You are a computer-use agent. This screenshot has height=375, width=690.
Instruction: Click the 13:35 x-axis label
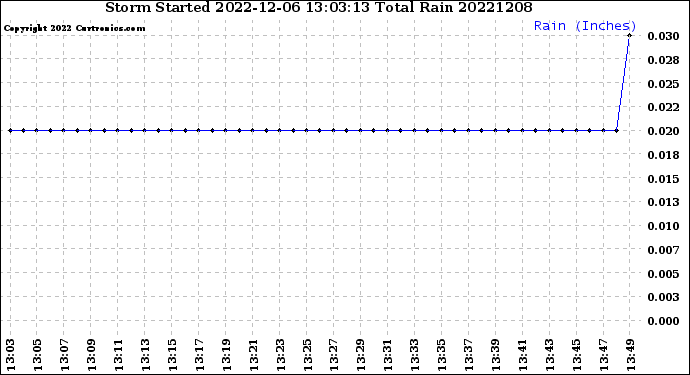[x=441, y=355]
